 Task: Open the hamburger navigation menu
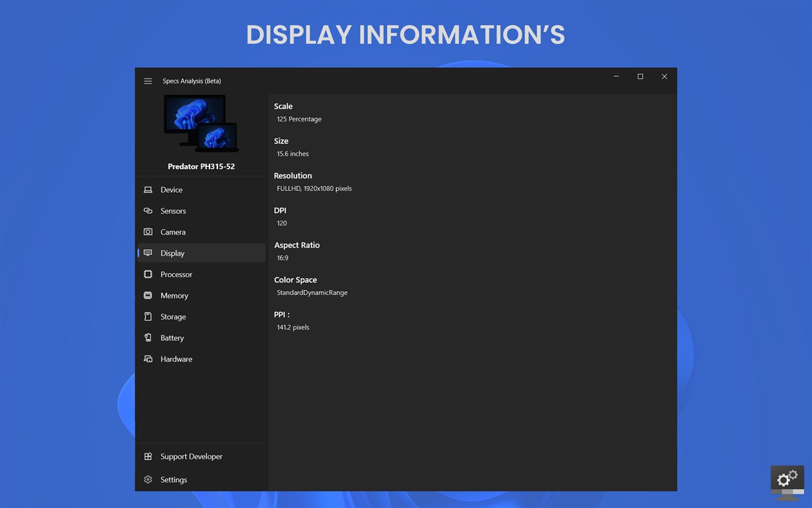148,81
